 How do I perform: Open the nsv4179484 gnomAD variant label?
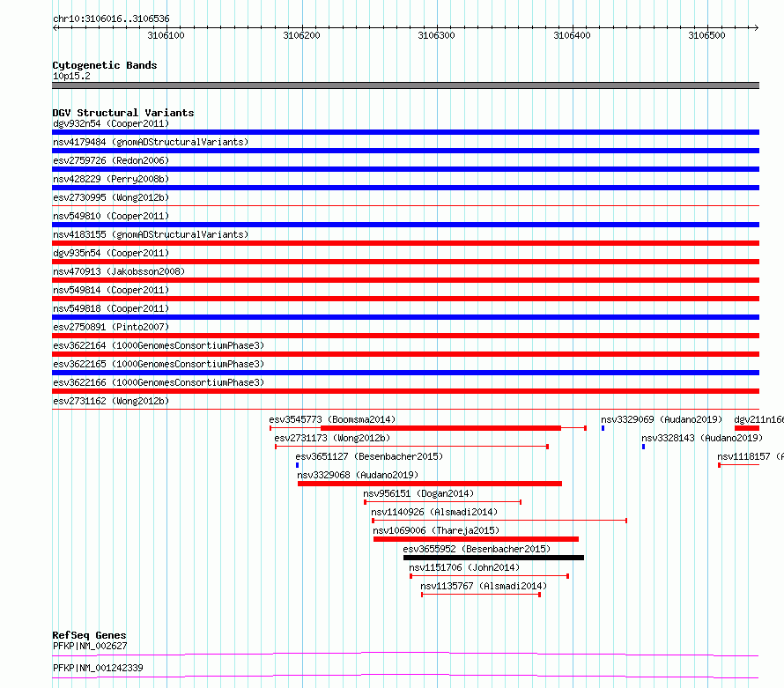(x=151, y=142)
